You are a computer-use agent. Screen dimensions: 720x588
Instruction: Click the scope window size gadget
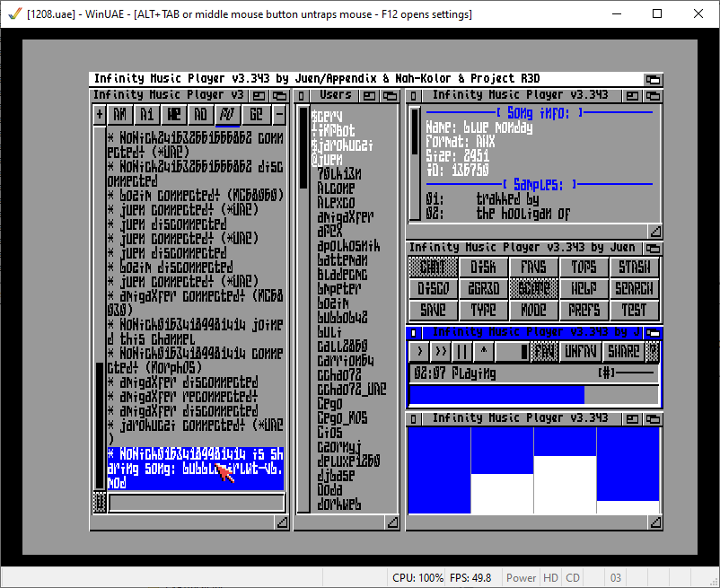(x=655, y=522)
